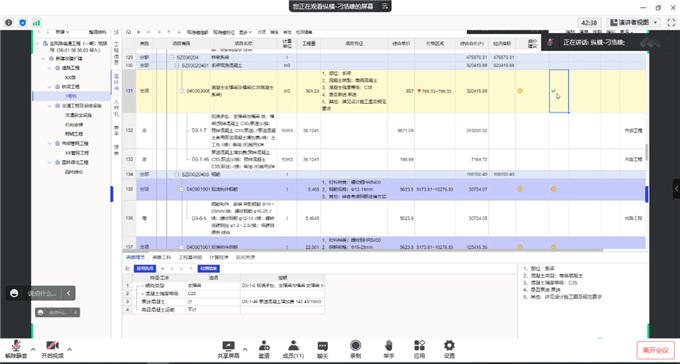This screenshot has width=680, height=364.
Task: Leave the meeting via 离开会议
Action: (655, 350)
